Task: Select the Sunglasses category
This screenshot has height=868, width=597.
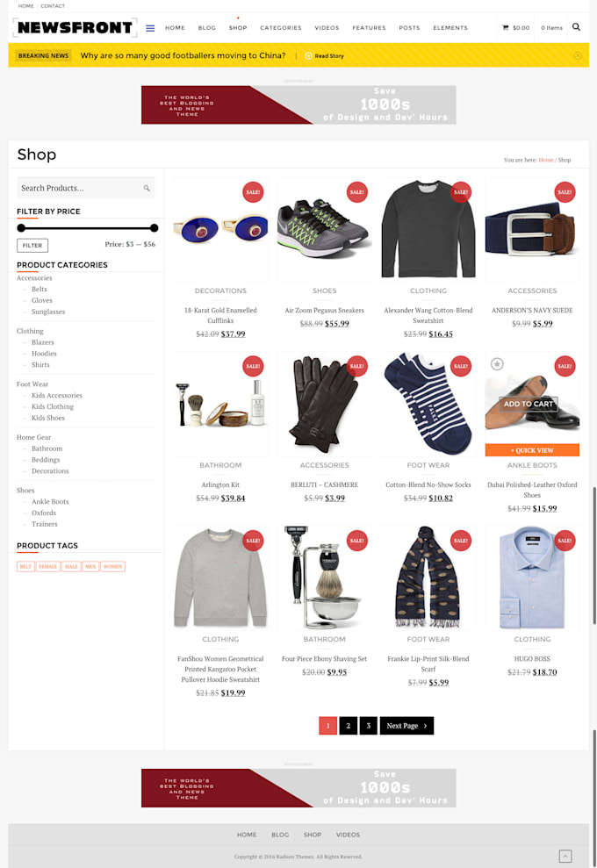Action: pyautogui.click(x=48, y=312)
